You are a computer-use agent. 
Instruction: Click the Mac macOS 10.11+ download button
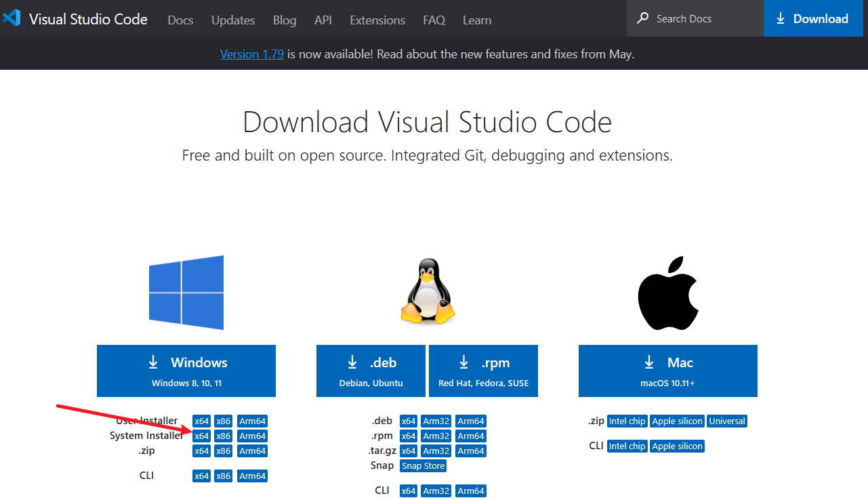click(x=668, y=371)
